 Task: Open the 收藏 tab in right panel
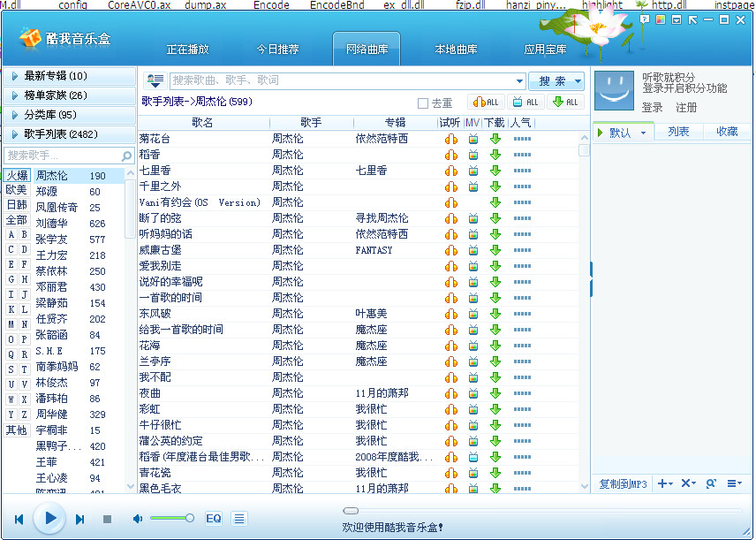727,132
